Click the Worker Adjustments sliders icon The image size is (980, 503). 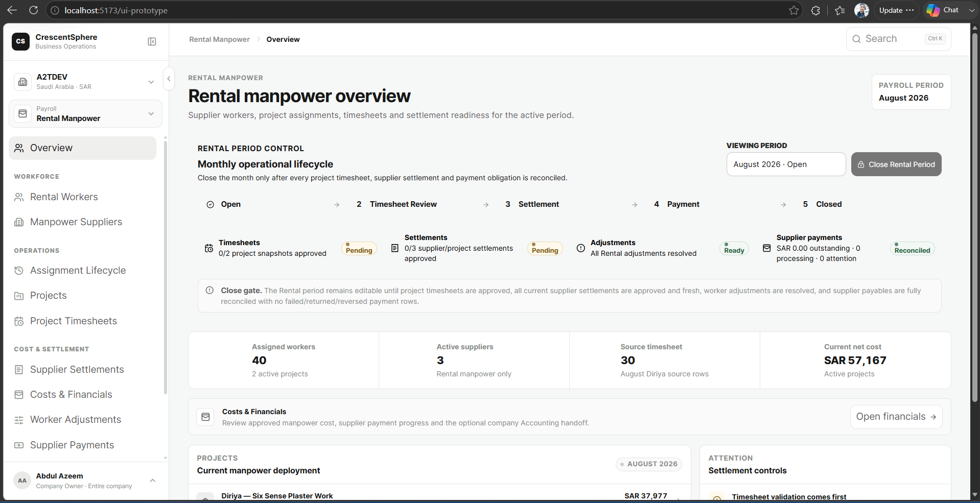[19, 420]
